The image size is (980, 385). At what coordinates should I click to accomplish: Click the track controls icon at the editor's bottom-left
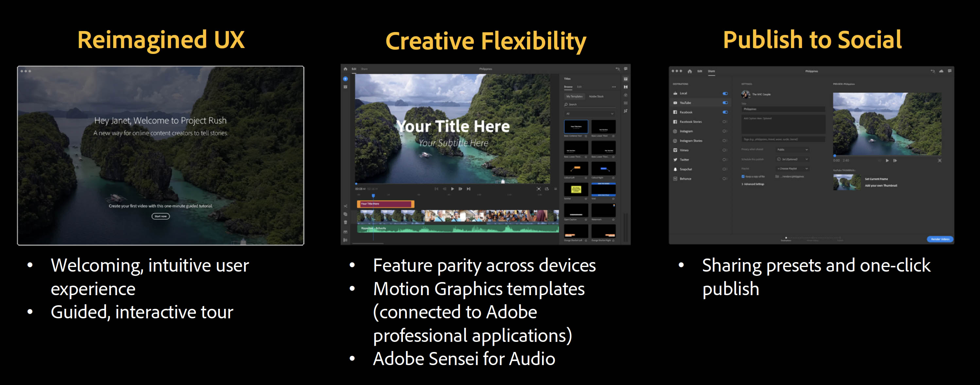tap(345, 240)
